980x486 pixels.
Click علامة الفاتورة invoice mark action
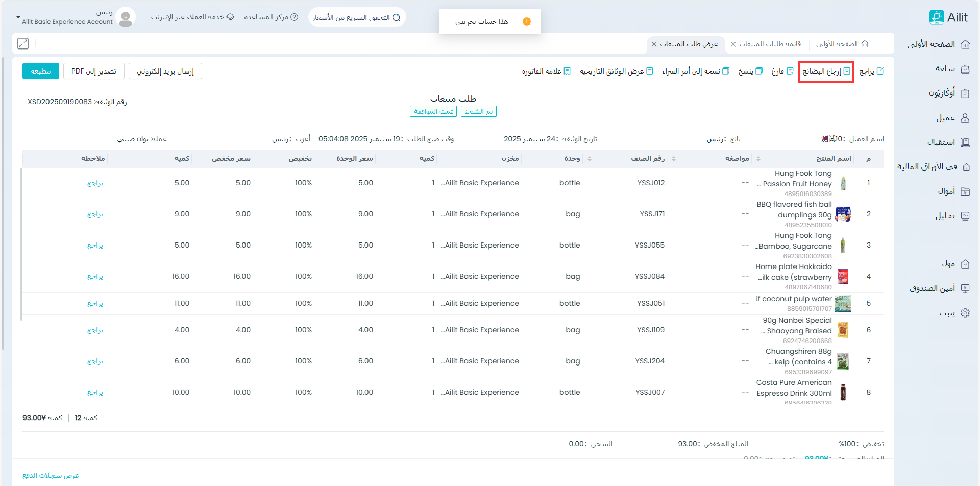546,71
